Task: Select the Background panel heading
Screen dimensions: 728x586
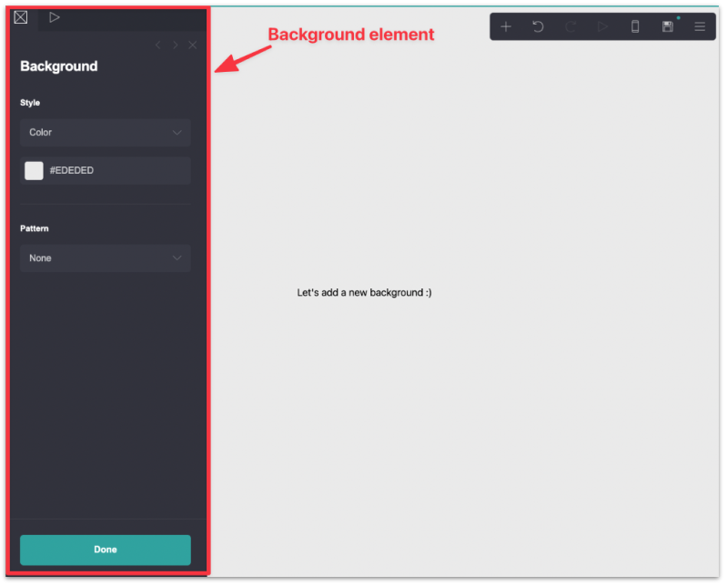Action: click(x=60, y=66)
